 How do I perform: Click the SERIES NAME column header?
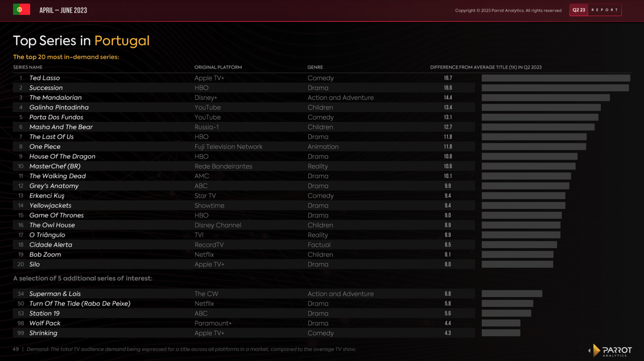(x=28, y=67)
